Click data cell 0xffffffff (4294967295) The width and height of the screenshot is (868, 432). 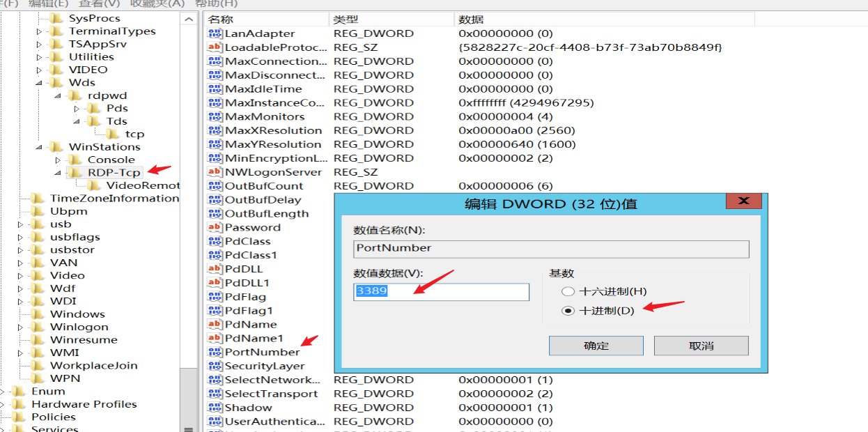point(526,102)
